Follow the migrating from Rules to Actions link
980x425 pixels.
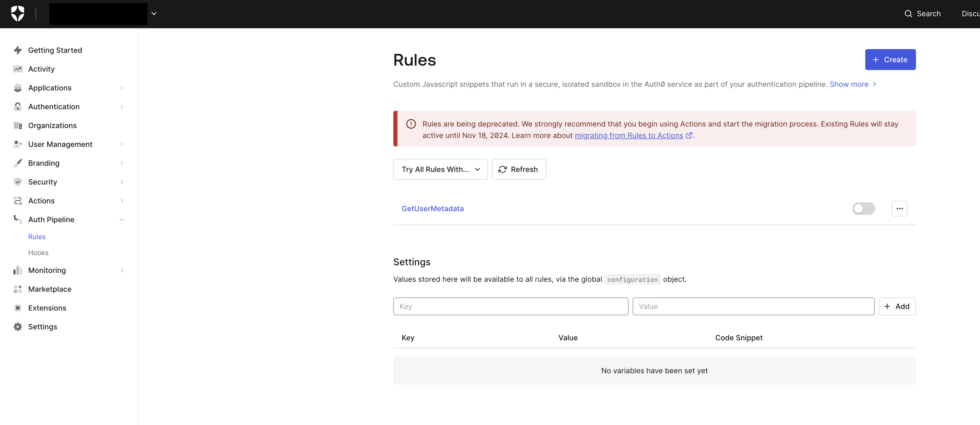pyautogui.click(x=629, y=135)
